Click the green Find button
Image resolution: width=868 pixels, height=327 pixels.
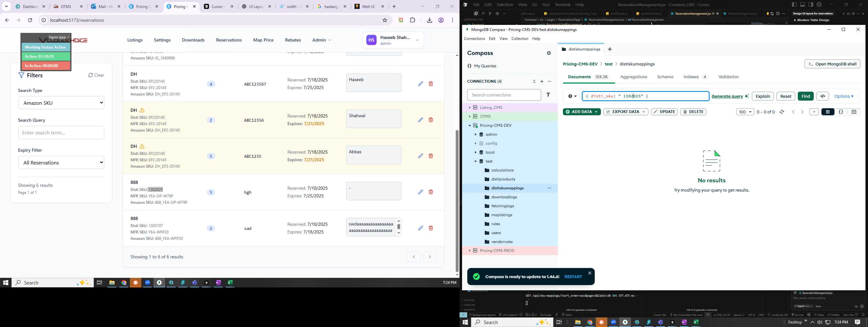[x=806, y=96]
